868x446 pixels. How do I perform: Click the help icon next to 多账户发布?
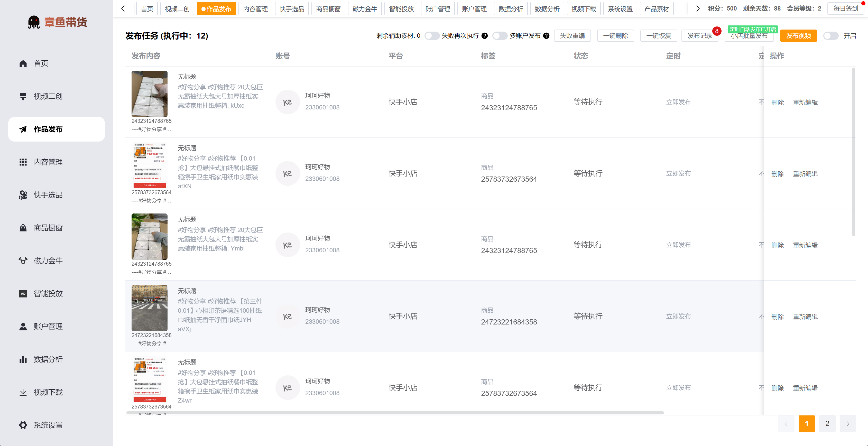pos(546,36)
